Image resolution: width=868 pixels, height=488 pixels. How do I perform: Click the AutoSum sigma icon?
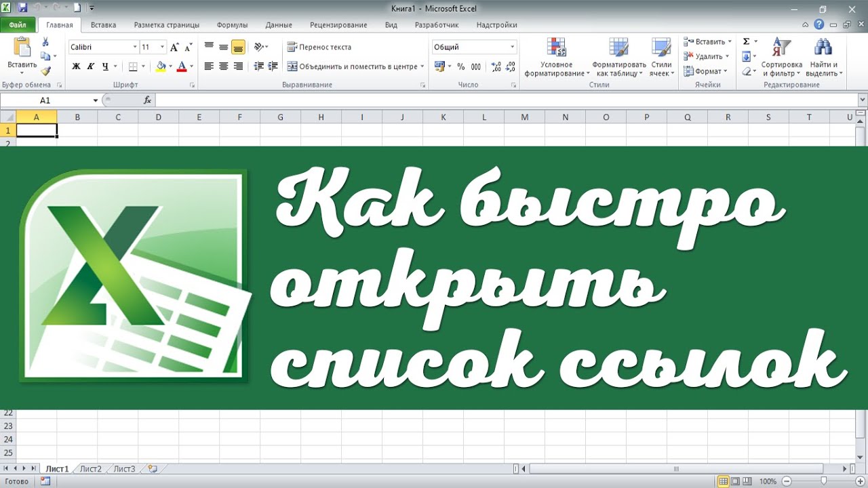pos(746,42)
